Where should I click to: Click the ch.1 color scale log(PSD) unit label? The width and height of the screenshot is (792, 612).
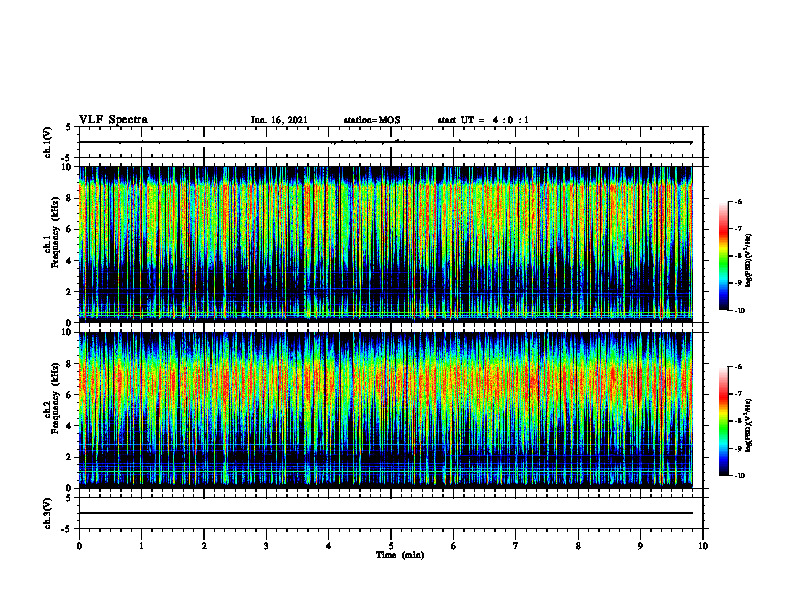click(x=749, y=261)
